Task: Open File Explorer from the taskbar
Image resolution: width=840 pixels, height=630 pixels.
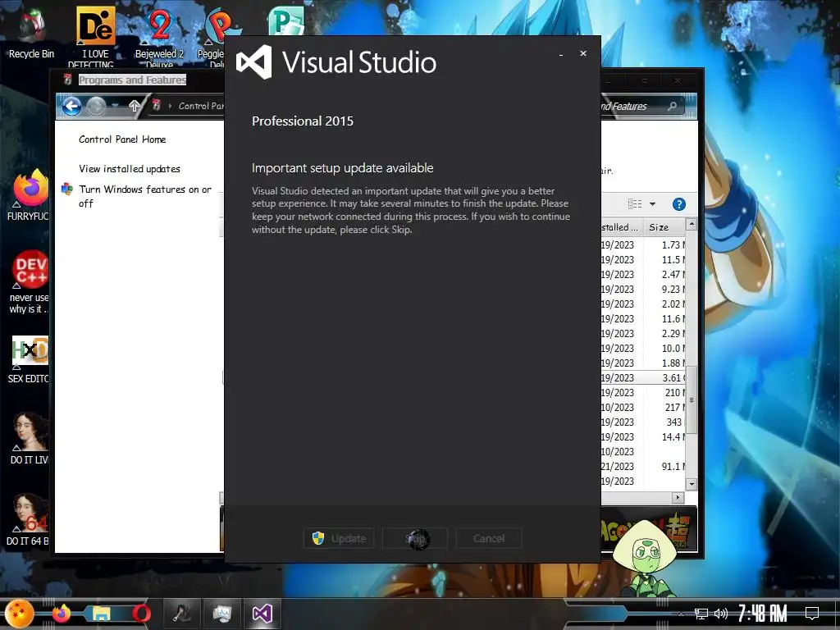Action: pyautogui.click(x=101, y=614)
